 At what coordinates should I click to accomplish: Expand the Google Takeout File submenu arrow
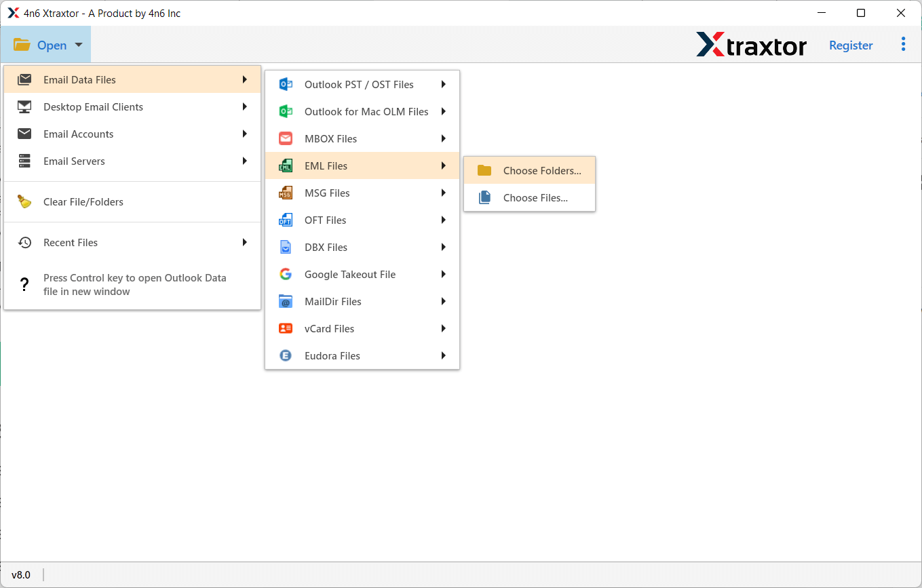(443, 274)
